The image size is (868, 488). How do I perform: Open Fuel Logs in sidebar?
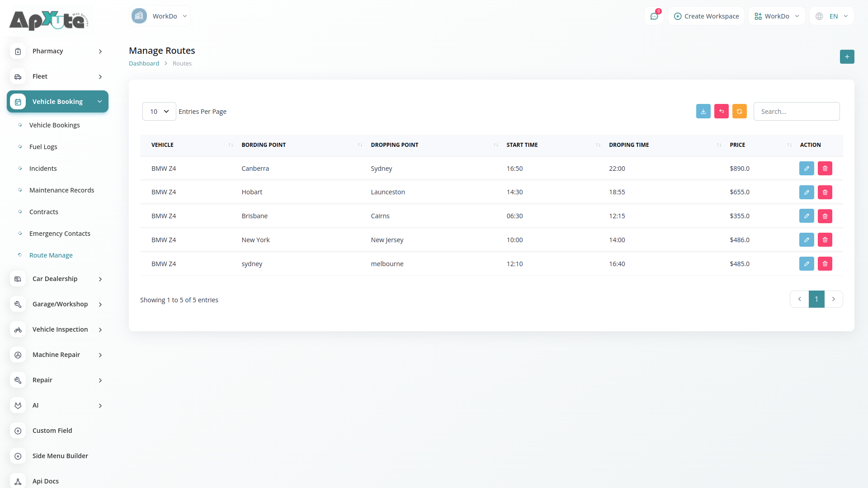[x=43, y=147]
